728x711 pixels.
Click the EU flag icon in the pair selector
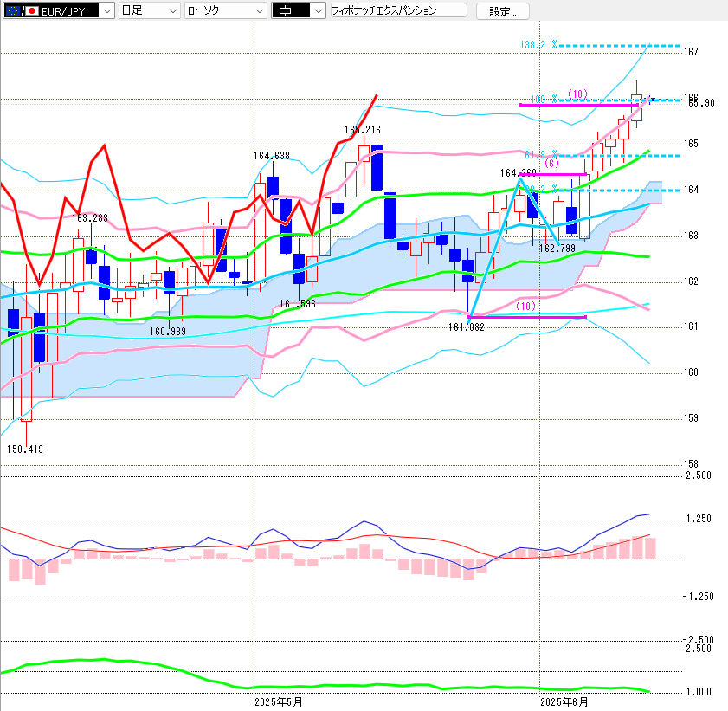coord(12,10)
